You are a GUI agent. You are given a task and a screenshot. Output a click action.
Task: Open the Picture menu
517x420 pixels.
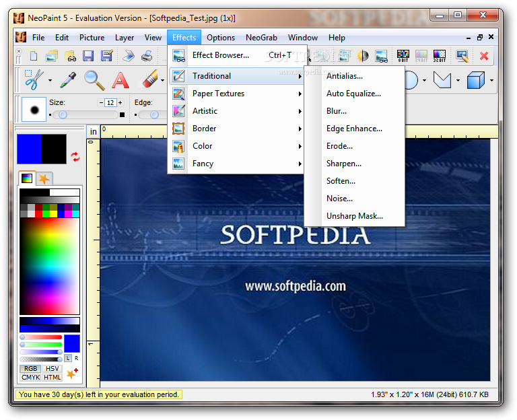click(x=92, y=38)
